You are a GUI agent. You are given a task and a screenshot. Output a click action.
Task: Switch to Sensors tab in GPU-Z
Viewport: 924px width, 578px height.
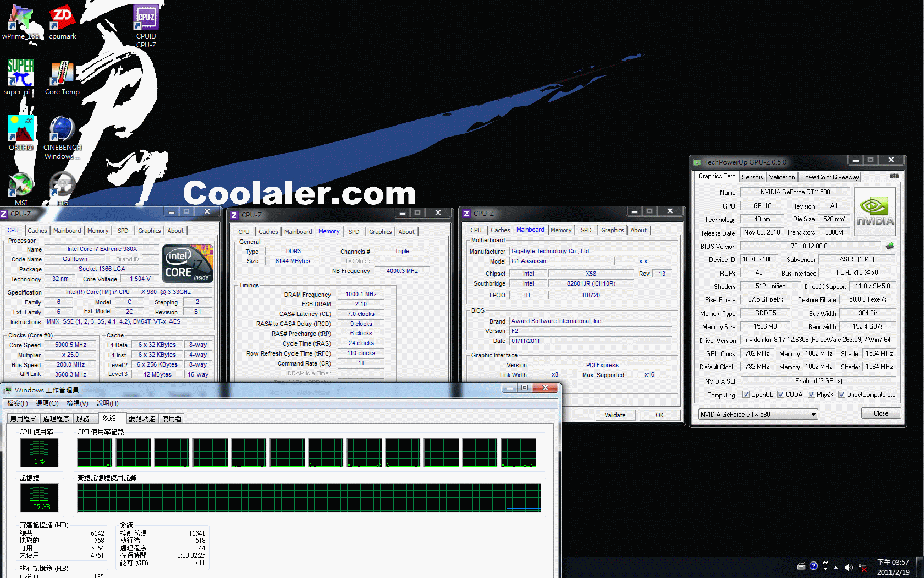point(752,177)
